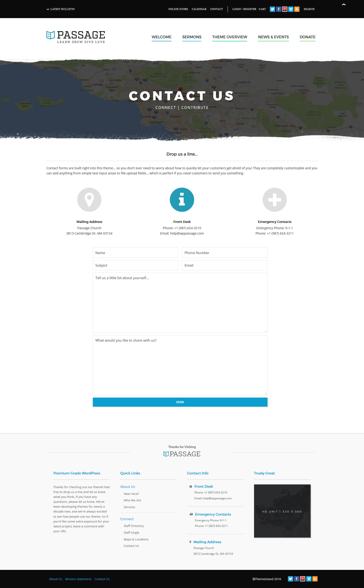Click the footer Facebook icon
Screen dimensions: 364x588
tap(296, 579)
